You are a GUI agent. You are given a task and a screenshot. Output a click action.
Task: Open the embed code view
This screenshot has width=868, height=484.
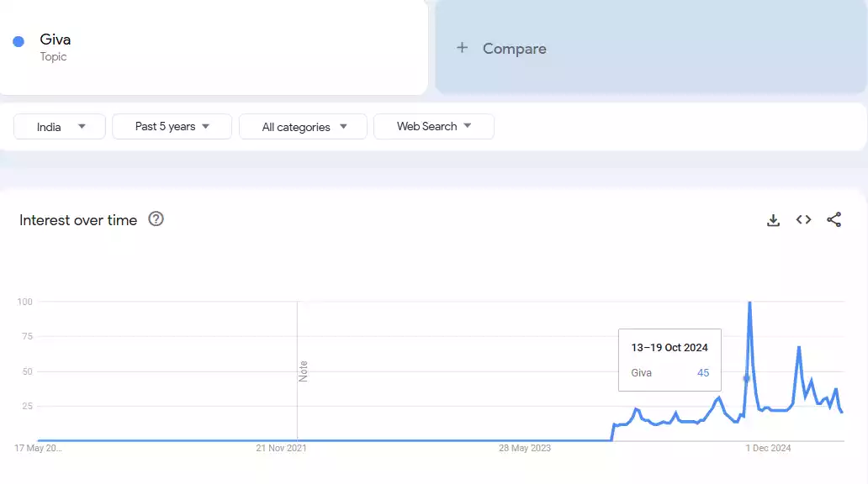tap(803, 219)
